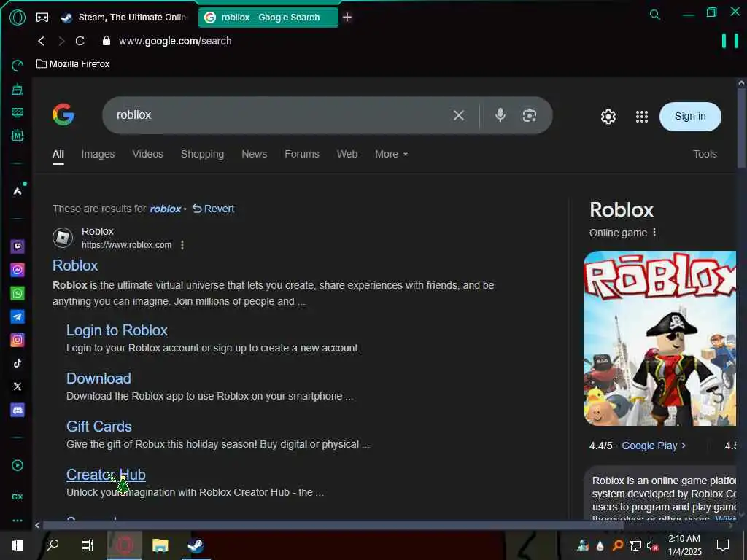Image resolution: width=747 pixels, height=560 pixels.
Task: Clear the Google search box
Action: pyautogui.click(x=459, y=115)
